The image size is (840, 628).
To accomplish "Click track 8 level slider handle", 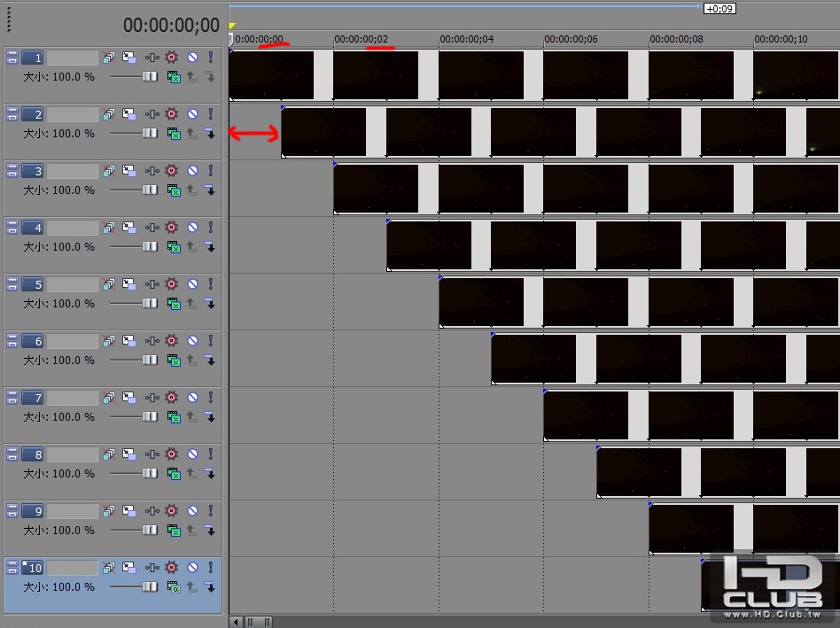I will [150, 474].
